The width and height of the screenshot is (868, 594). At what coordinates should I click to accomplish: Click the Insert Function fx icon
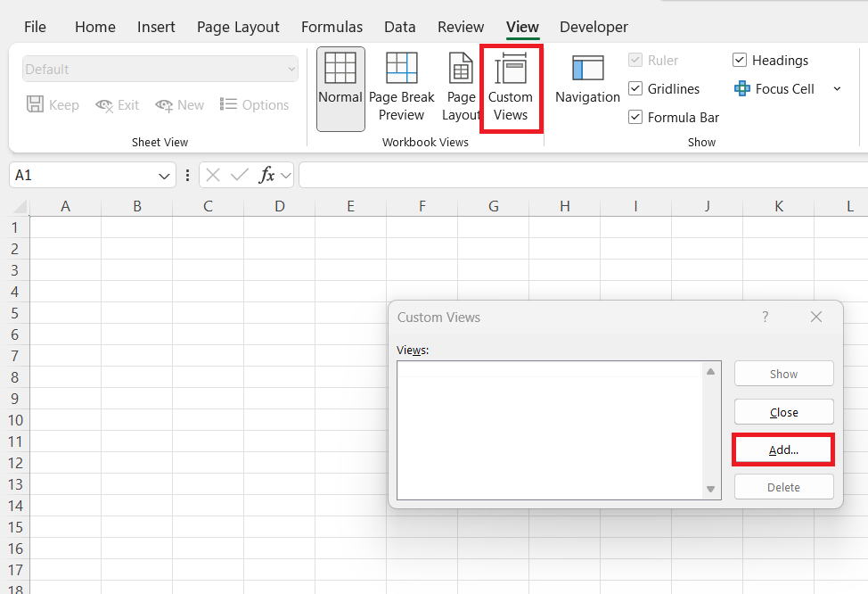(x=266, y=175)
